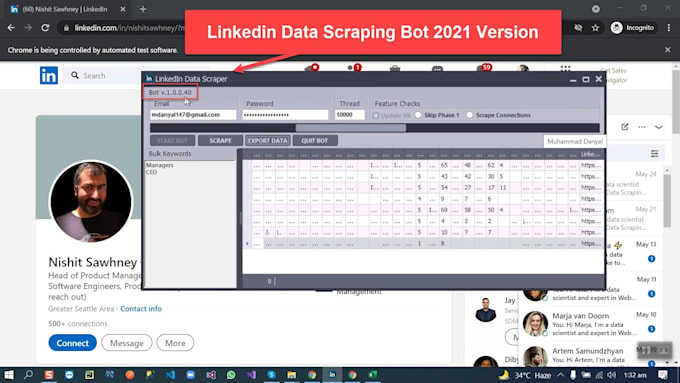Check the Update DB checkbox
The height and width of the screenshot is (383, 680).
click(x=376, y=116)
